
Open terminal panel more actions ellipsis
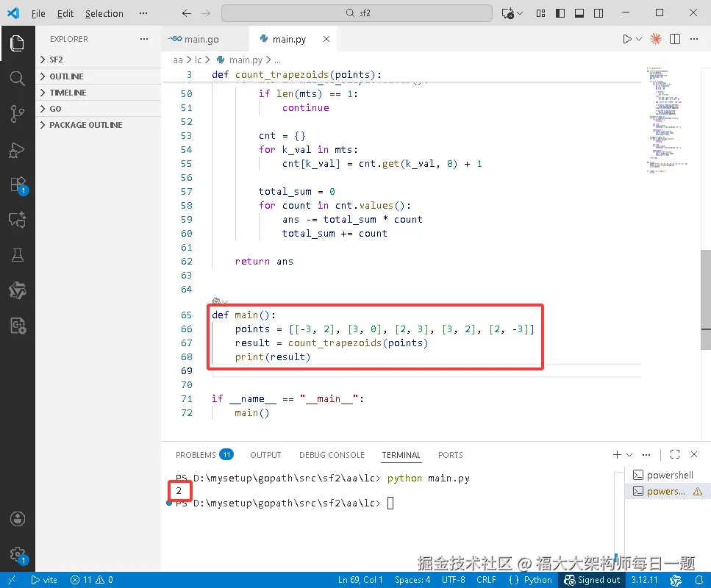(x=646, y=454)
